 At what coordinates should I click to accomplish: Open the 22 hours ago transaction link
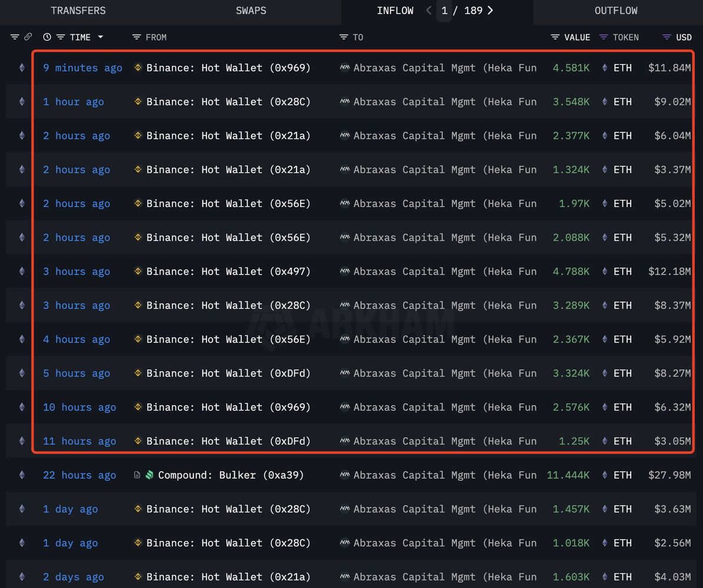(79, 475)
